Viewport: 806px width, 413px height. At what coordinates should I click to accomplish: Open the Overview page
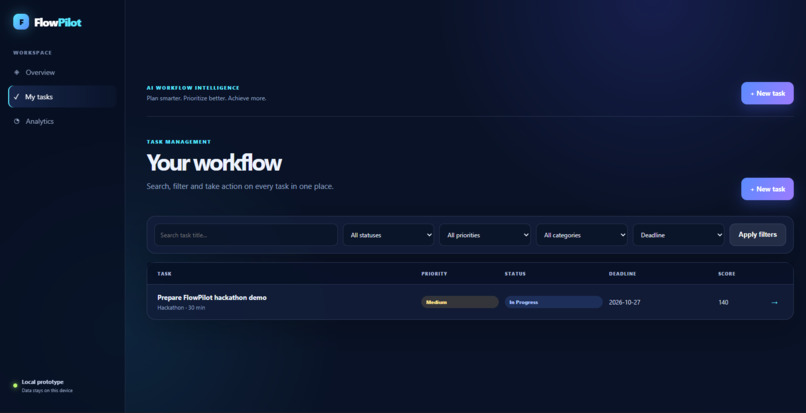62,73
